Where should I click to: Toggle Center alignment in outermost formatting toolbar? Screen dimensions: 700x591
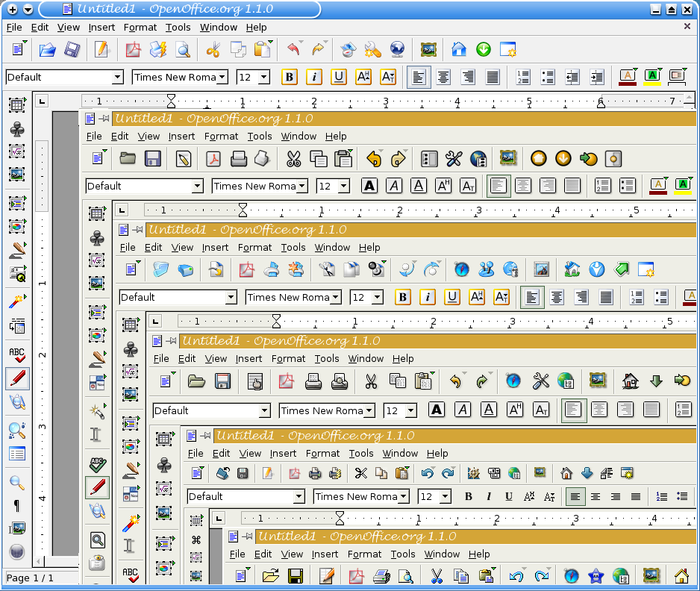[x=443, y=77]
